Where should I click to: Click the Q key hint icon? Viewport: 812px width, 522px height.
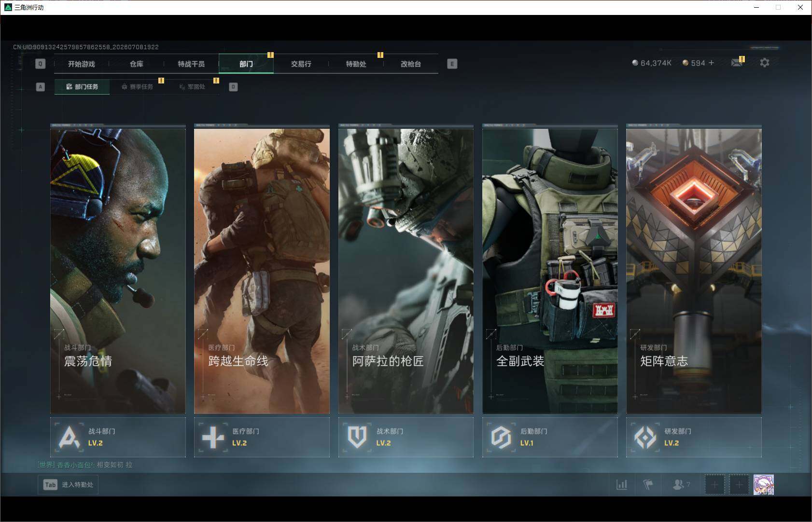point(41,64)
